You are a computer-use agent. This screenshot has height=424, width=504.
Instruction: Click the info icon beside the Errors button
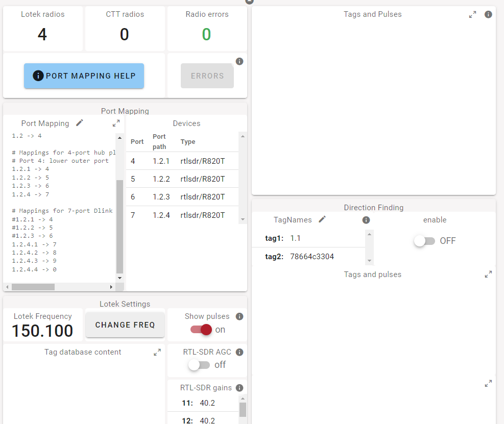click(x=239, y=61)
